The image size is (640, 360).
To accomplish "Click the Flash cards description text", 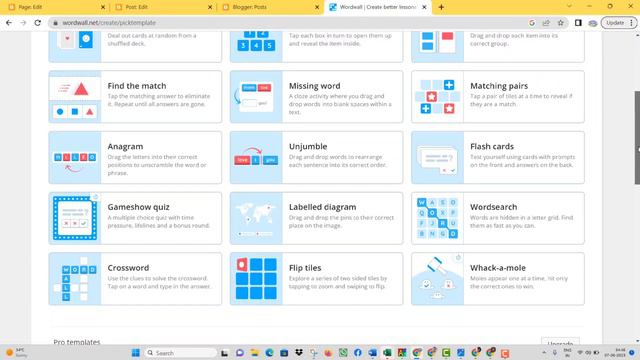I will (x=522, y=161).
